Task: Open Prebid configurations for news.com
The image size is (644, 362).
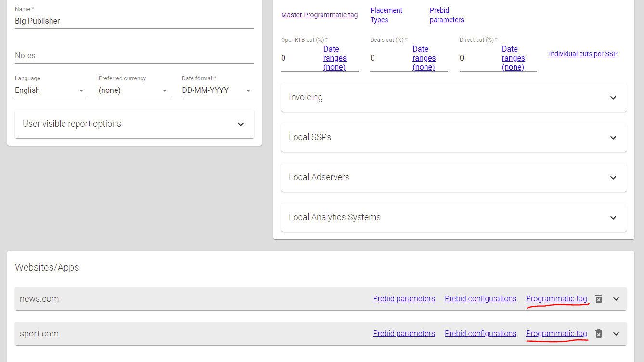Action: click(x=480, y=299)
